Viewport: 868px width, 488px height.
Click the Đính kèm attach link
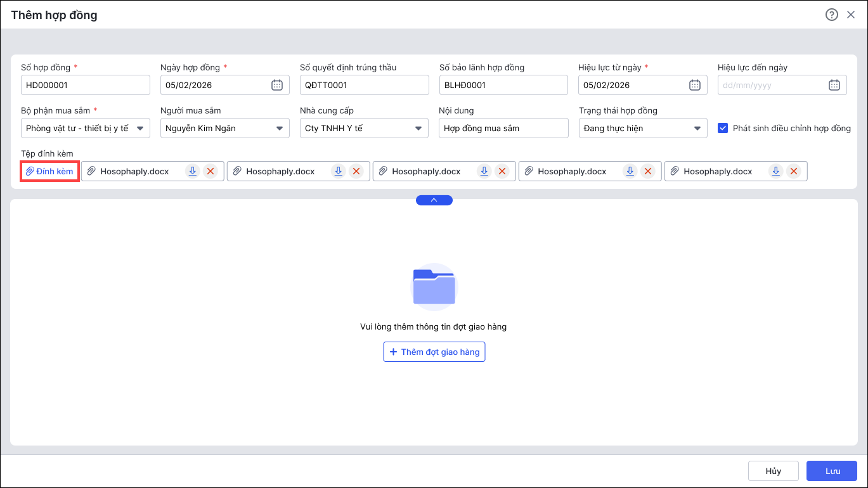(x=49, y=171)
